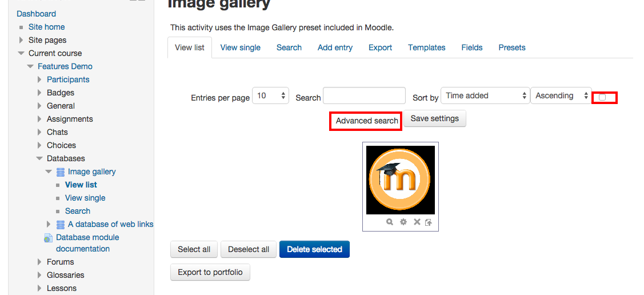Open the magnifier icon under the gallery image
Image resolution: width=644 pixels, height=295 pixels.
390,222
